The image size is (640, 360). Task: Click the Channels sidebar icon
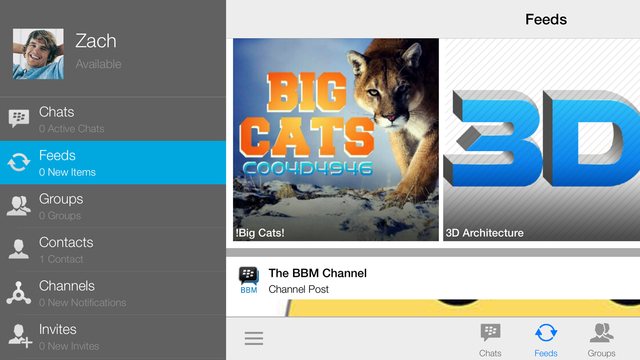point(19,293)
